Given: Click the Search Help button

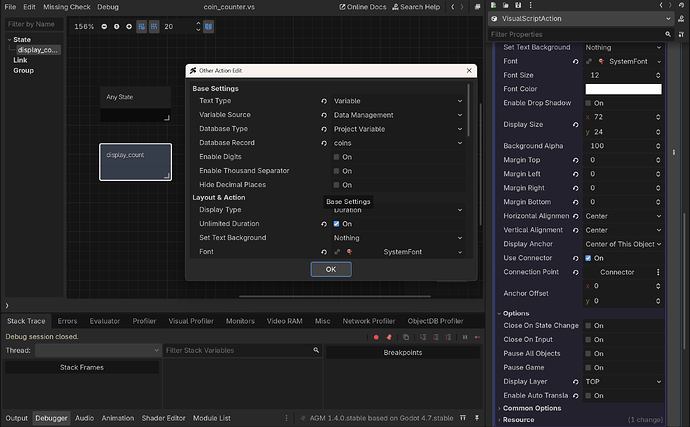Looking at the screenshot, I should pos(416,7).
